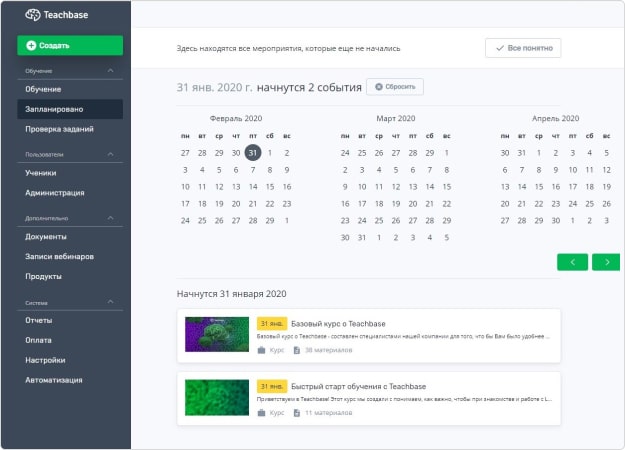The height and width of the screenshot is (450, 625).
Task: Click the green Быстрый старт thumbnail
Action: pyautogui.click(x=217, y=397)
